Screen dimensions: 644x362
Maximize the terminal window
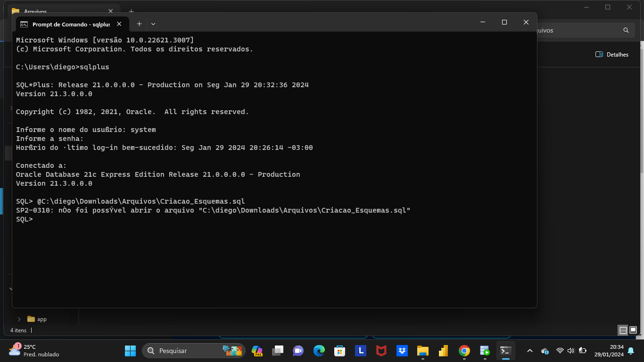click(x=504, y=22)
